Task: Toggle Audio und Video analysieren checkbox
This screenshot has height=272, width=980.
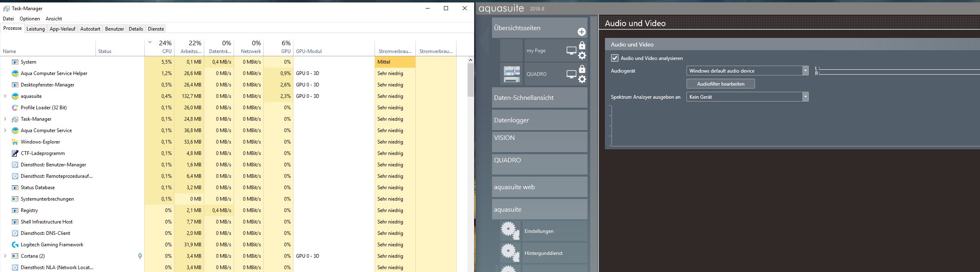Action: click(615, 58)
